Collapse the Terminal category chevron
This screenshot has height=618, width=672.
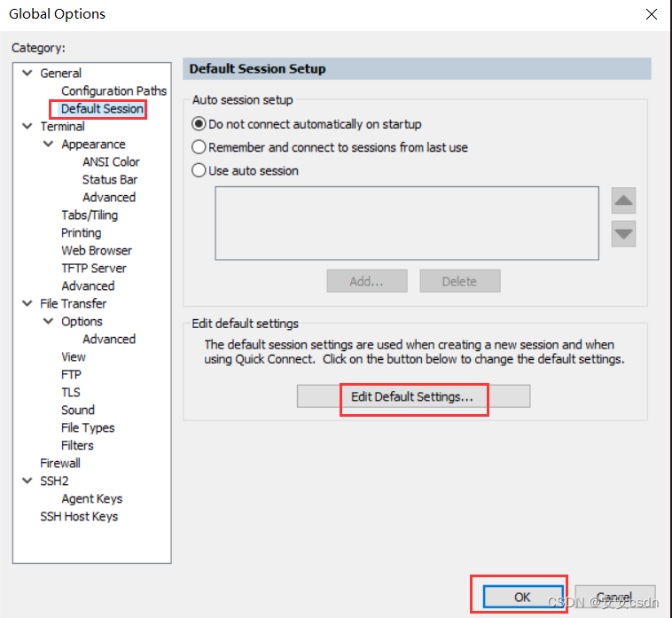(27, 126)
